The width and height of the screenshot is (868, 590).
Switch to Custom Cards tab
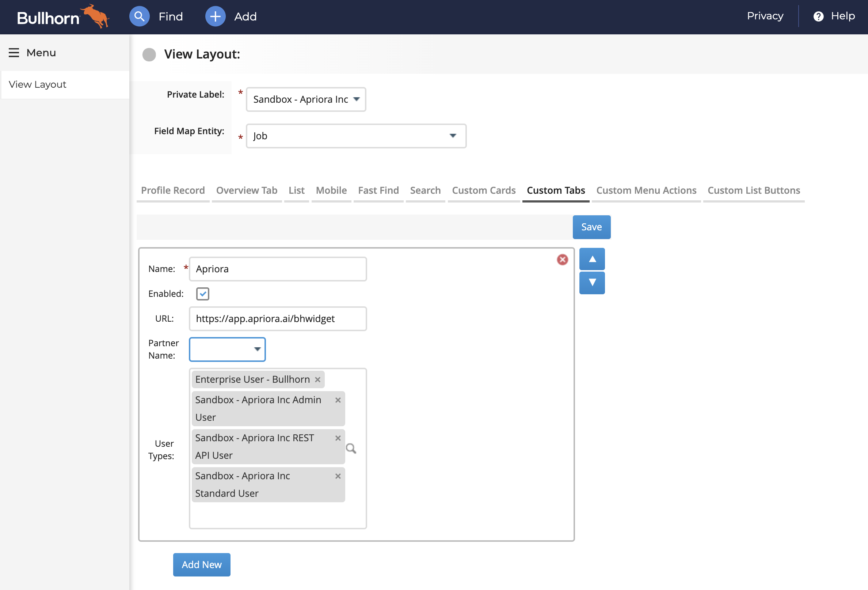tap(484, 190)
